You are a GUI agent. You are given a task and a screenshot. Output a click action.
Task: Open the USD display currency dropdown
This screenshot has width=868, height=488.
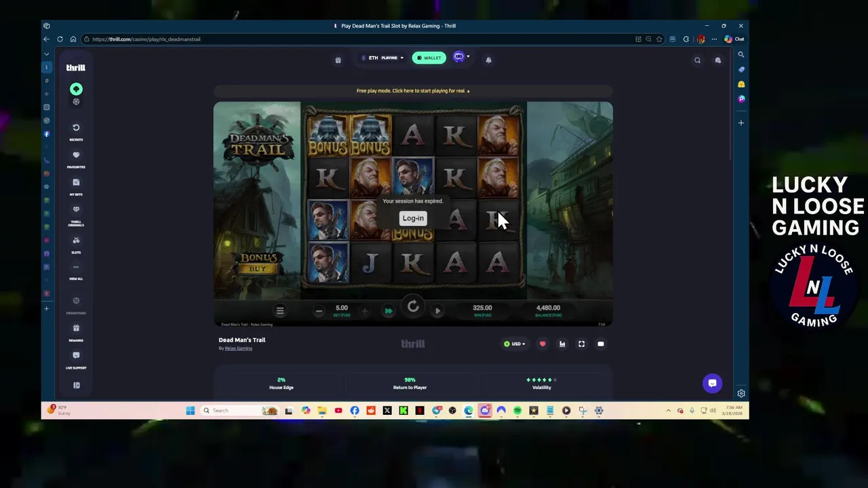[515, 344]
